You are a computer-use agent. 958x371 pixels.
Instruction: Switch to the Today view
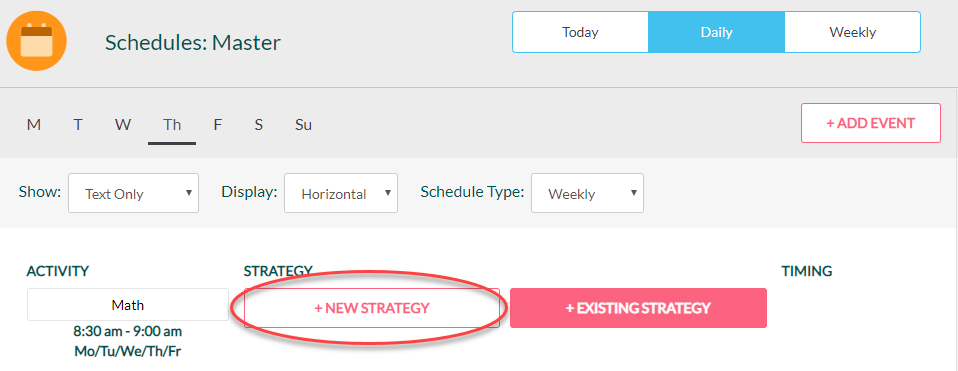[580, 32]
